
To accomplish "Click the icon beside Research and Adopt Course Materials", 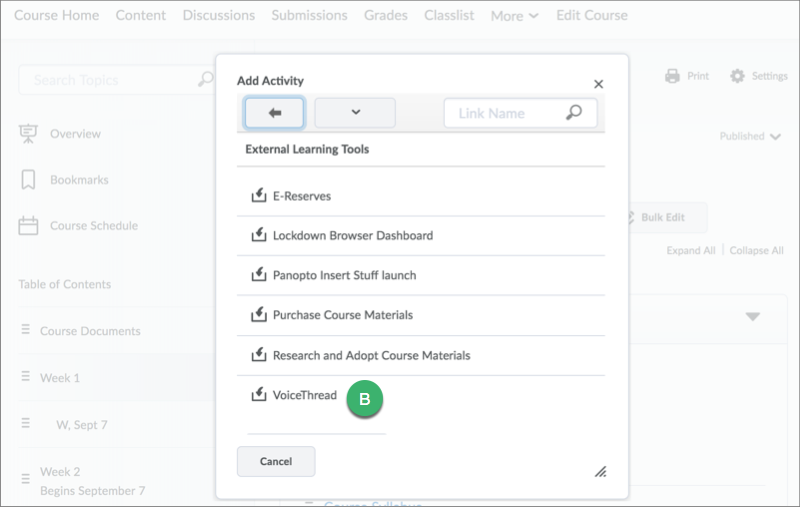I will [259, 354].
